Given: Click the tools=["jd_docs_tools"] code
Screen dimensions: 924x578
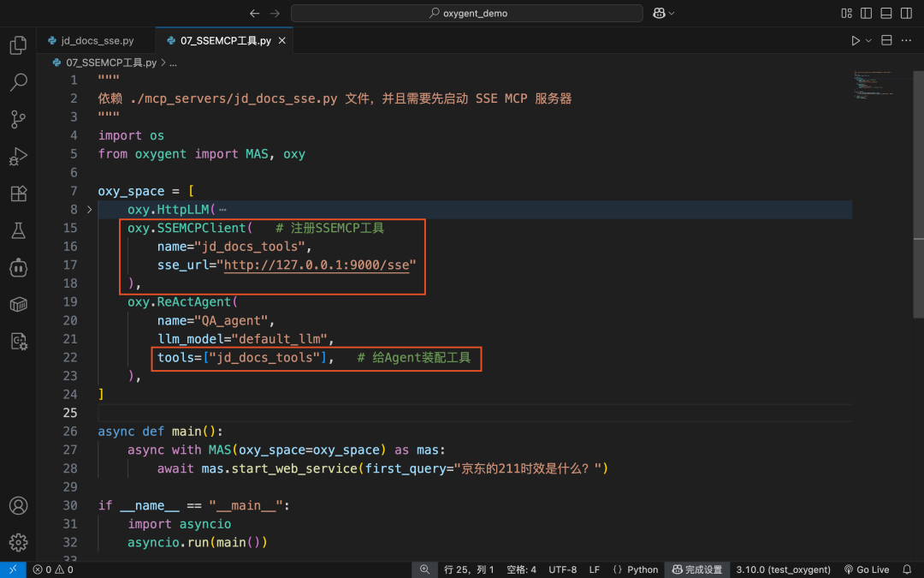Looking at the screenshot, I should pos(242,357).
